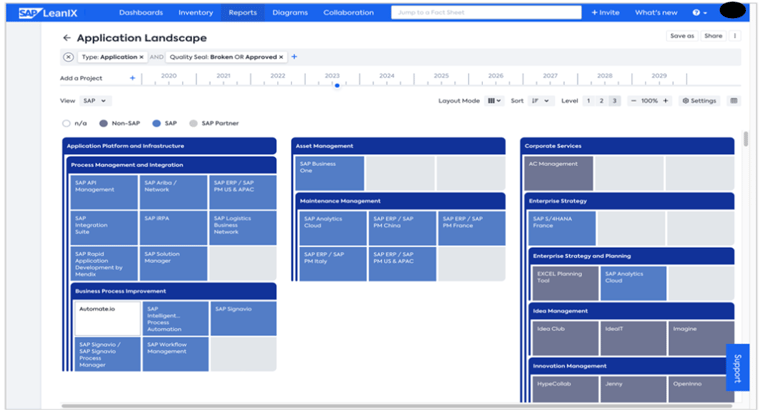Open the SAP ERP / SAP PM China tile

[x=402, y=228]
